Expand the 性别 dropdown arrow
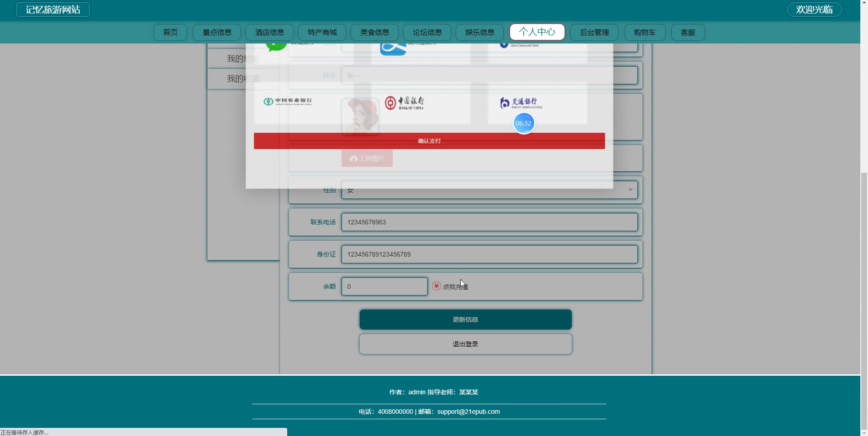Screen dimensions: 868x436 (630, 190)
